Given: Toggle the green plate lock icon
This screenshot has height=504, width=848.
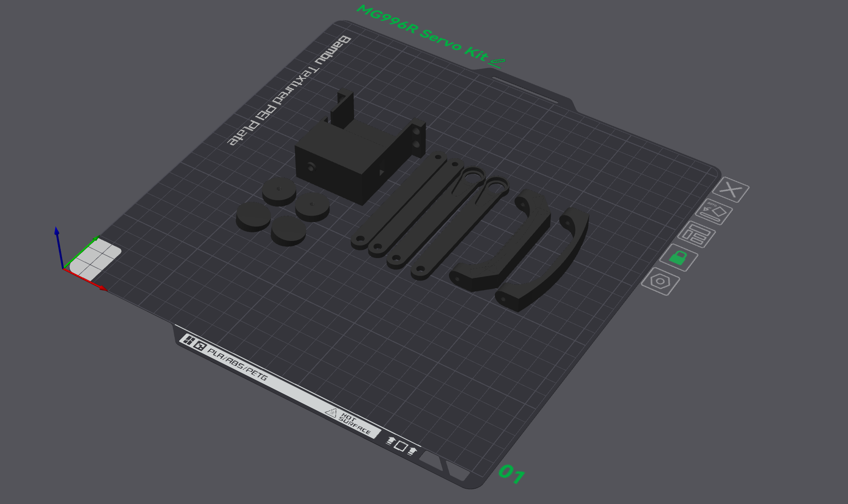Looking at the screenshot, I should [679, 258].
